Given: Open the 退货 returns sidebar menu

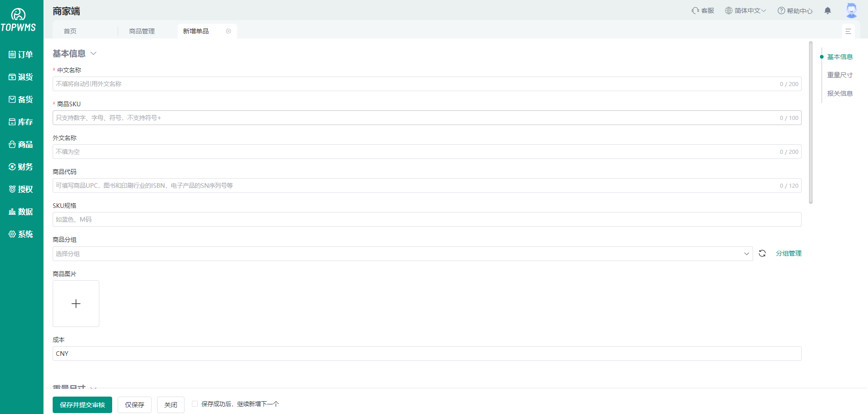Looking at the screenshot, I should (21, 77).
